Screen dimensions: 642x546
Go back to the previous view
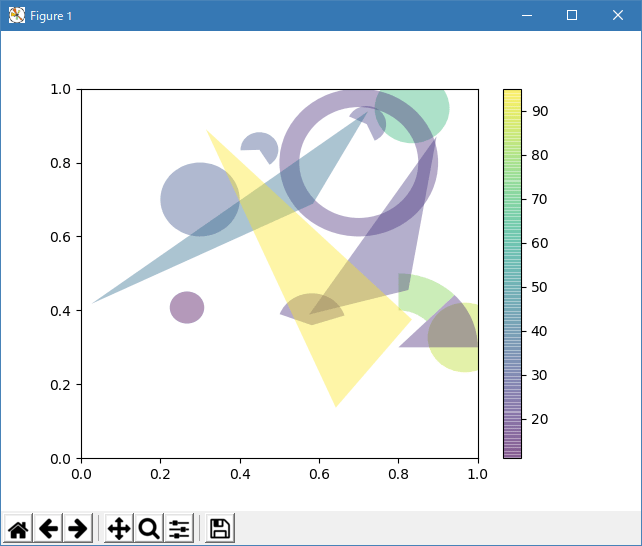tap(48, 528)
